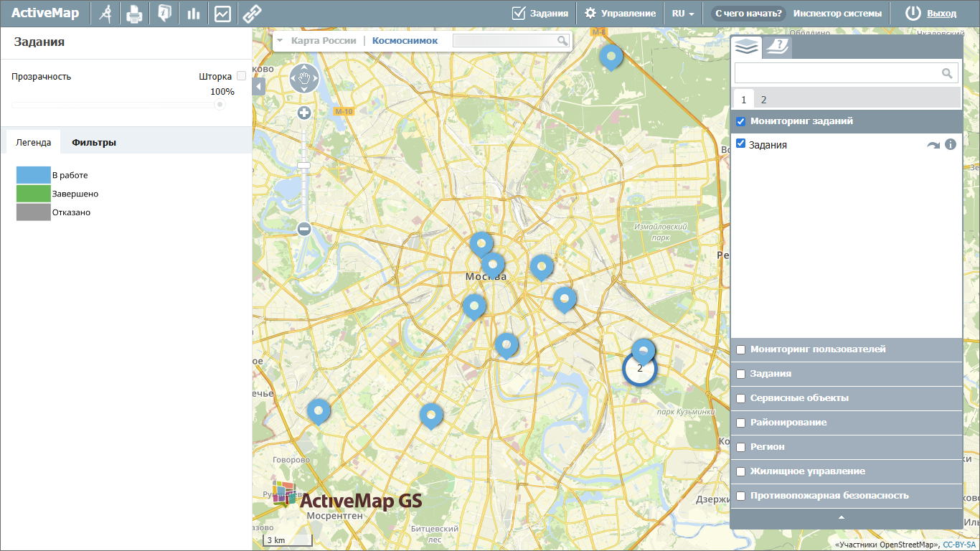Switch to the Фильтры tab

click(x=94, y=142)
